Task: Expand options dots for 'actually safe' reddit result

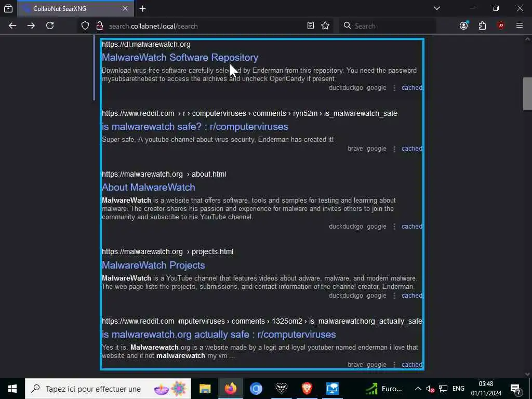Action: (x=394, y=365)
